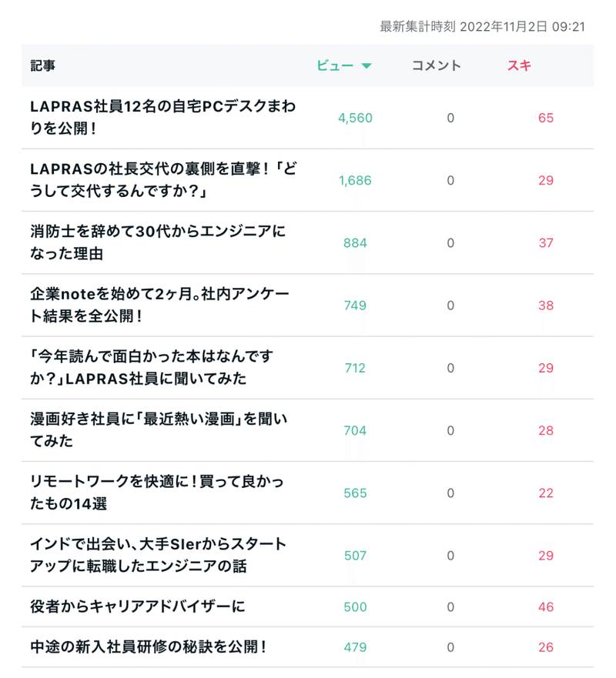Click the 1,686 view count
Screen dimensions: 616x678
355,180
